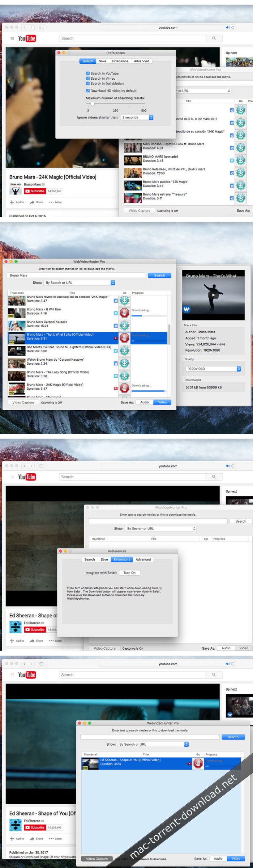Click Bruno Mars - The Lazy Song thumbnail

(x=17, y=376)
